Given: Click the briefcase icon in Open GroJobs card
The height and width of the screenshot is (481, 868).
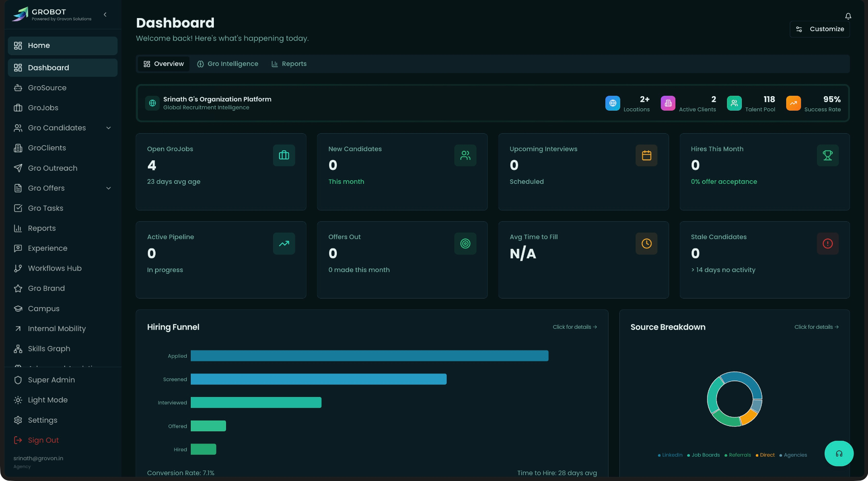Looking at the screenshot, I should pos(284,155).
